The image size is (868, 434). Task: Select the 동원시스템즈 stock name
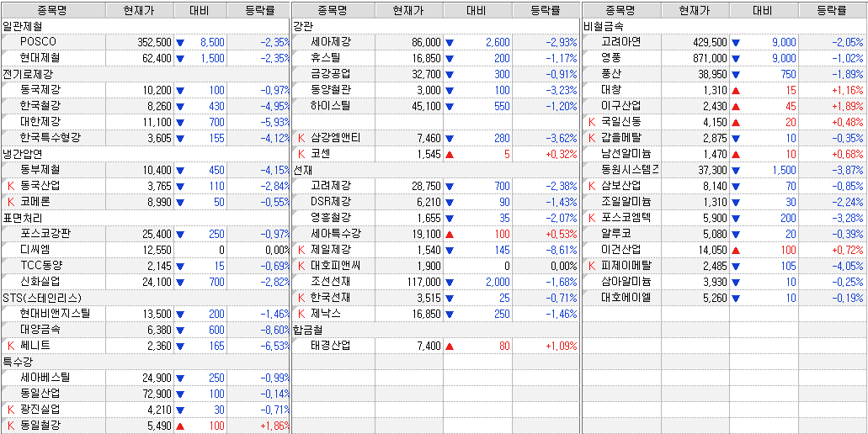[630, 170]
